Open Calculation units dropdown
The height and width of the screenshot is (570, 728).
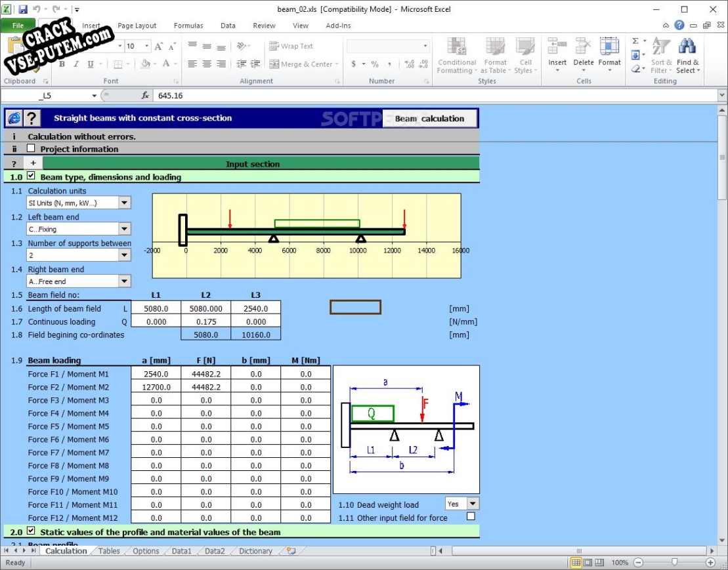(x=125, y=203)
